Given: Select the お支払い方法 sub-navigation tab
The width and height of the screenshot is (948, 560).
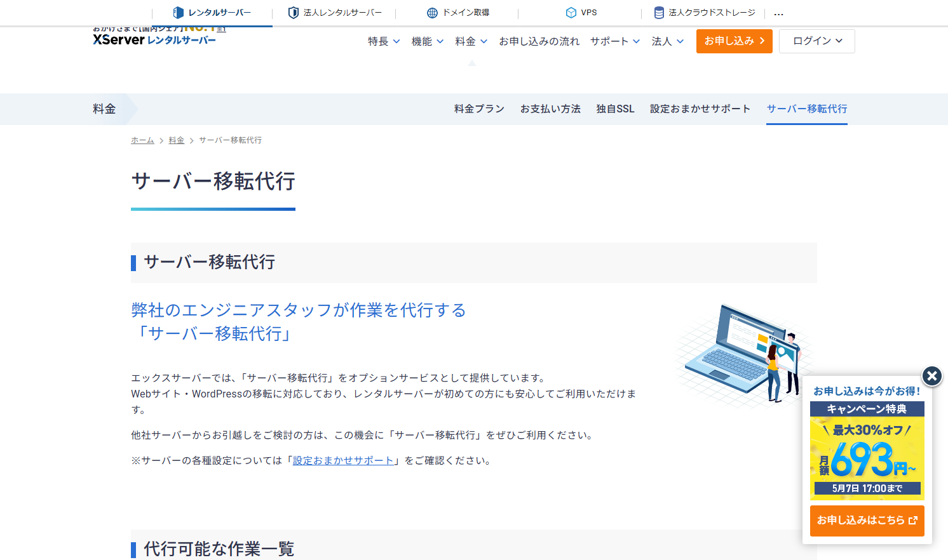Looking at the screenshot, I should (x=550, y=109).
